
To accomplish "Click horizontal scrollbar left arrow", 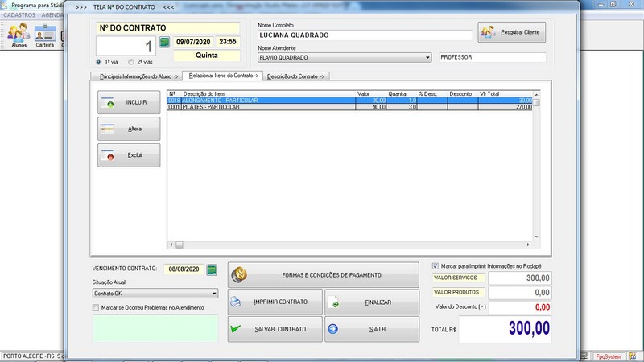I will [x=171, y=245].
